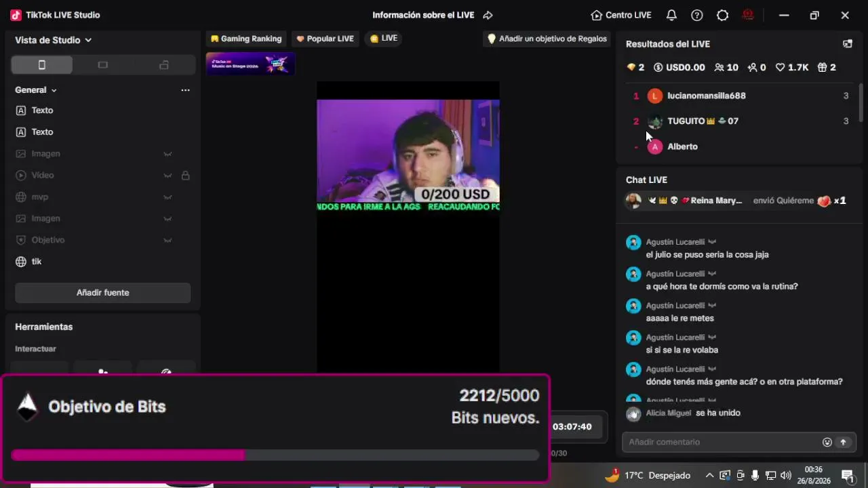The height and width of the screenshot is (488, 868).
Task: Show the first hidden Imagen source
Action: (167, 154)
